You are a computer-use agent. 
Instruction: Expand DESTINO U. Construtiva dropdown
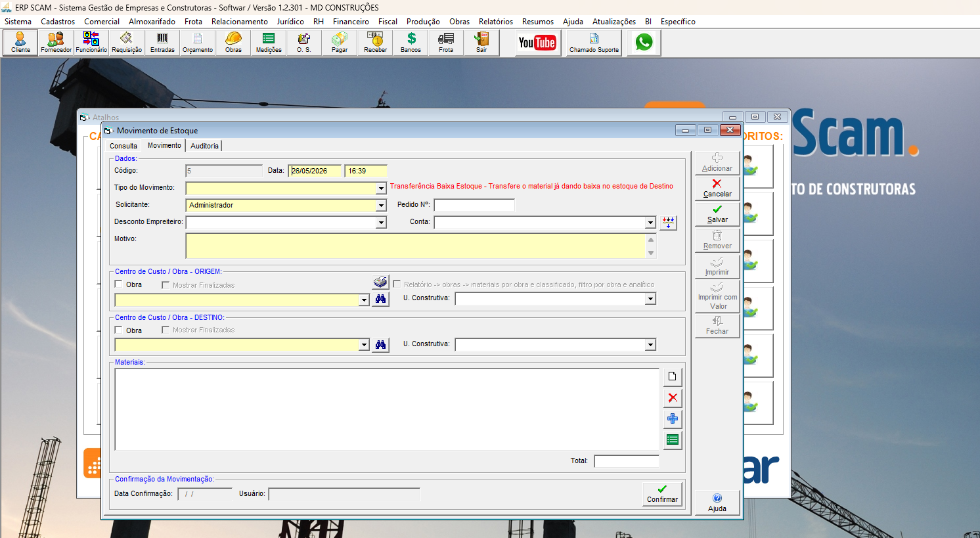(650, 345)
